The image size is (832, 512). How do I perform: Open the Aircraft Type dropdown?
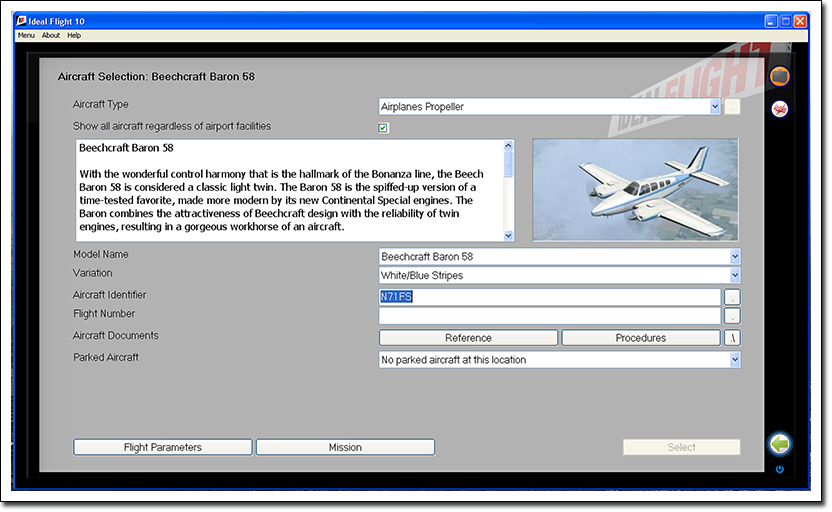[715, 107]
